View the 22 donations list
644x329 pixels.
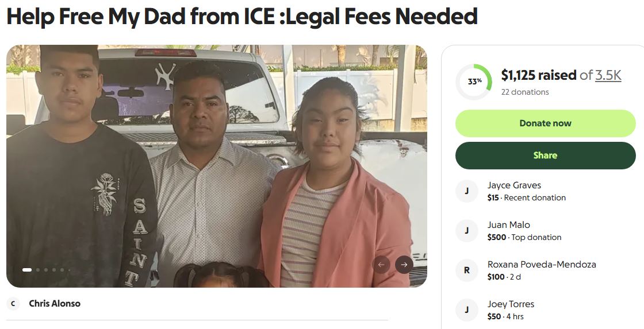click(x=525, y=92)
